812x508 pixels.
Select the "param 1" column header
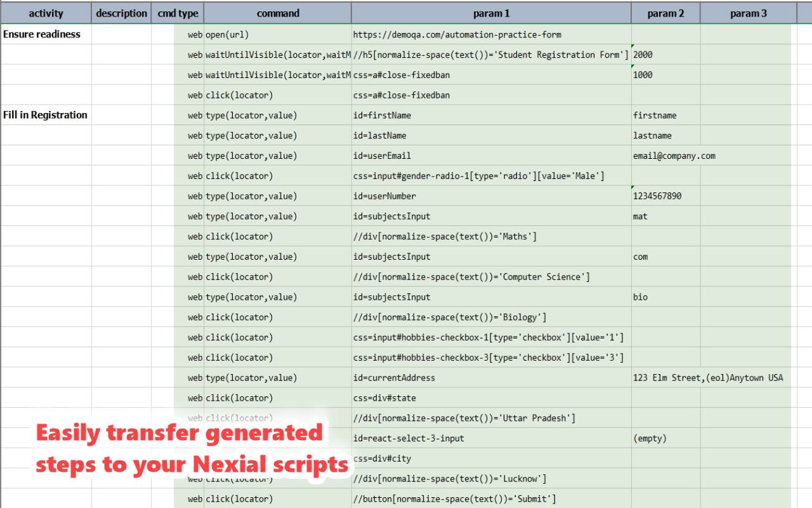click(490, 13)
